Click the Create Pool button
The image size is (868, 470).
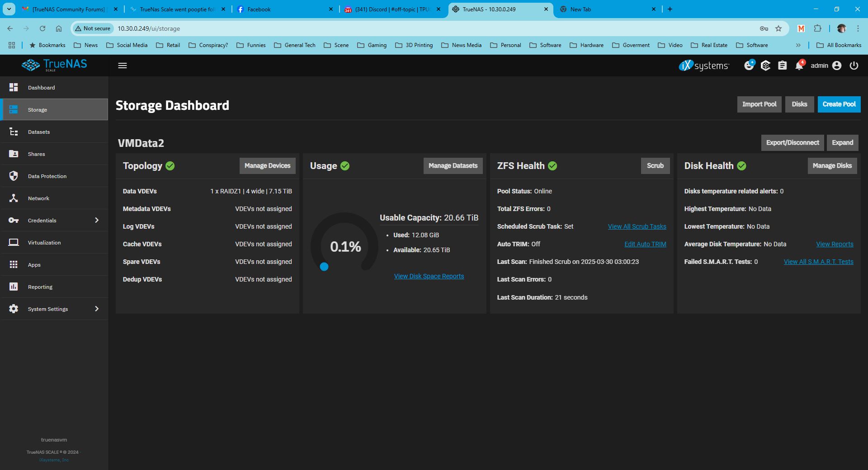tap(839, 104)
